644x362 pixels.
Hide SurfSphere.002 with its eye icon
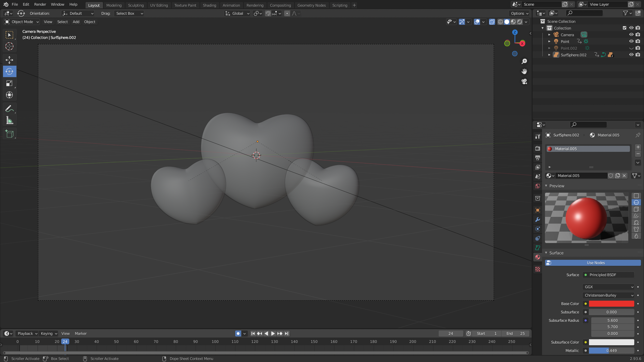(x=631, y=55)
